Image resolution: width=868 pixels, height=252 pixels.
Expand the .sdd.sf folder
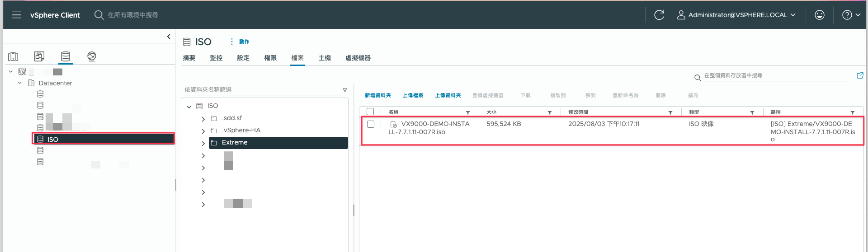203,119
